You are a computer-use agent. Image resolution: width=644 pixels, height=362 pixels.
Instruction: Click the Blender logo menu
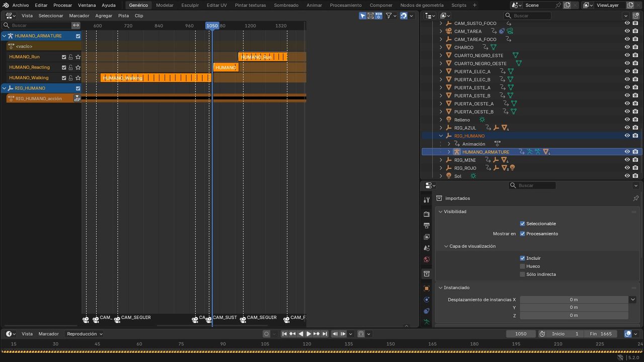point(6,5)
